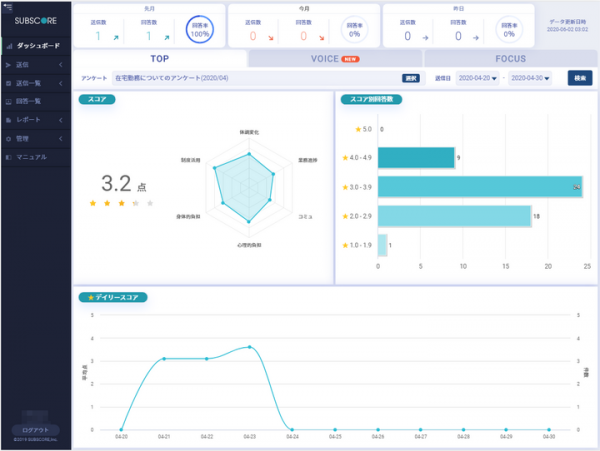Log out using the ログアウト button

35,429
